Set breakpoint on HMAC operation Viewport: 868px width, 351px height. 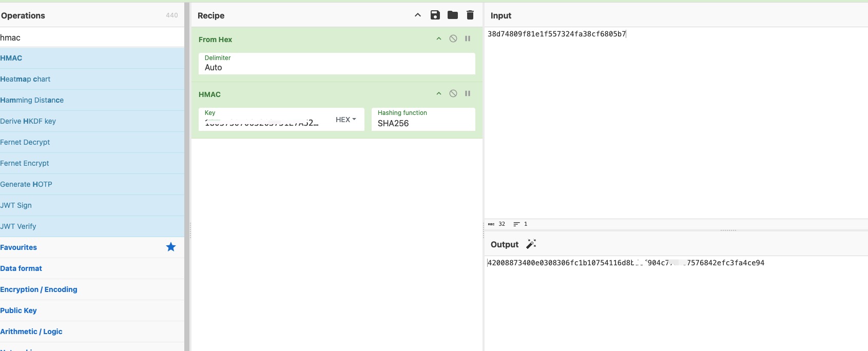[468, 93]
